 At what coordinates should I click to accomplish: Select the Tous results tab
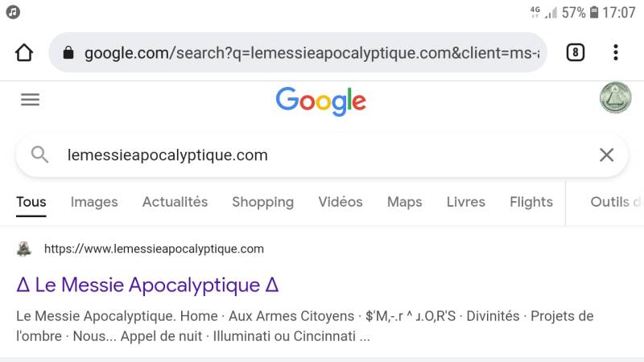(31, 202)
